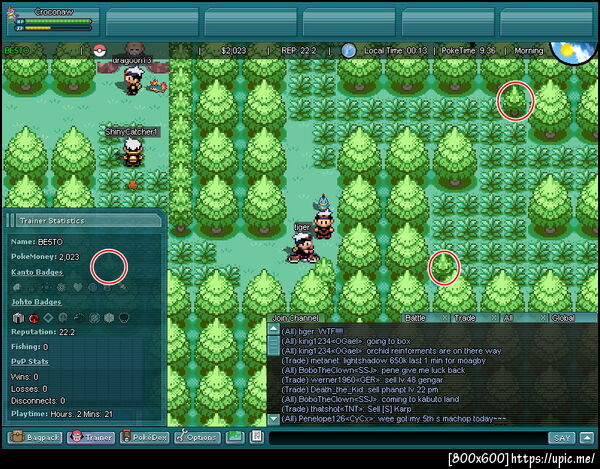Click the clock icon before Local Time

pyautogui.click(x=348, y=50)
